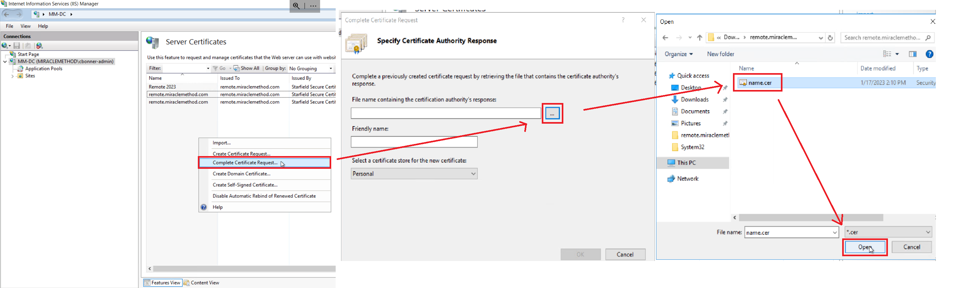Toggle the preview pane icon
The width and height of the screenshot is (980, 288).
click(912, 54)
